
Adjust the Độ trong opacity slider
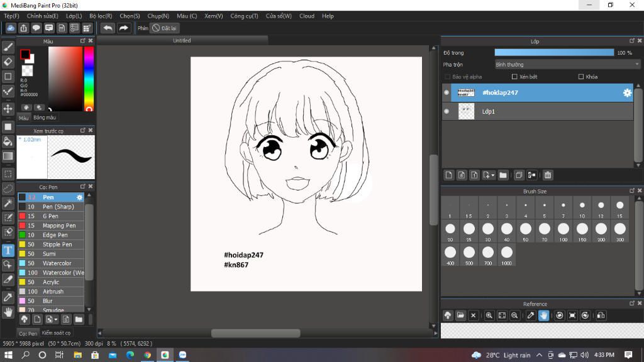[x=554, y=53]
